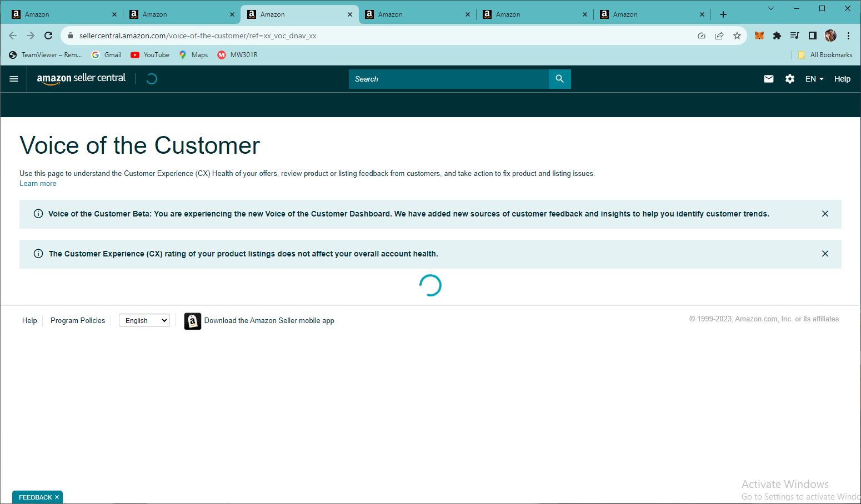Open the TeamViewer bookmark

(x=46, y=55)
